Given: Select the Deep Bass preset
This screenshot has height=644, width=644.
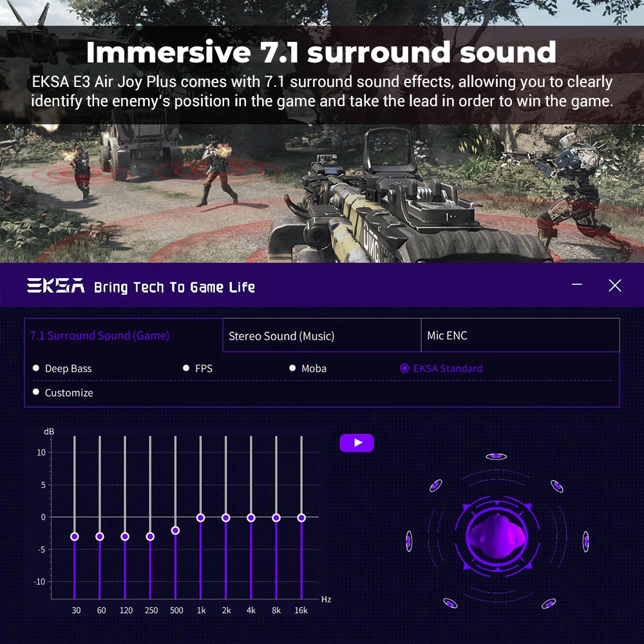Looking at the screenshot, I should tap(62, 368).
